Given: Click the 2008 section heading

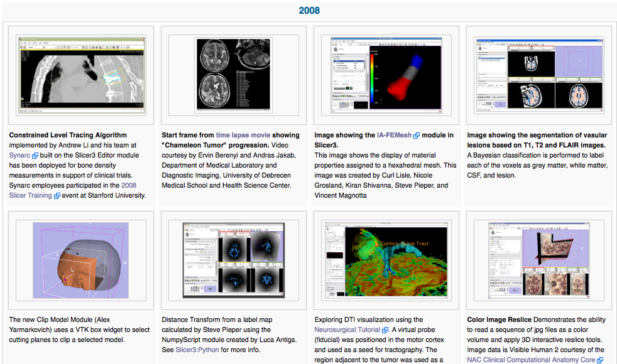Looking at the screenshot, I should coord(308,11).
